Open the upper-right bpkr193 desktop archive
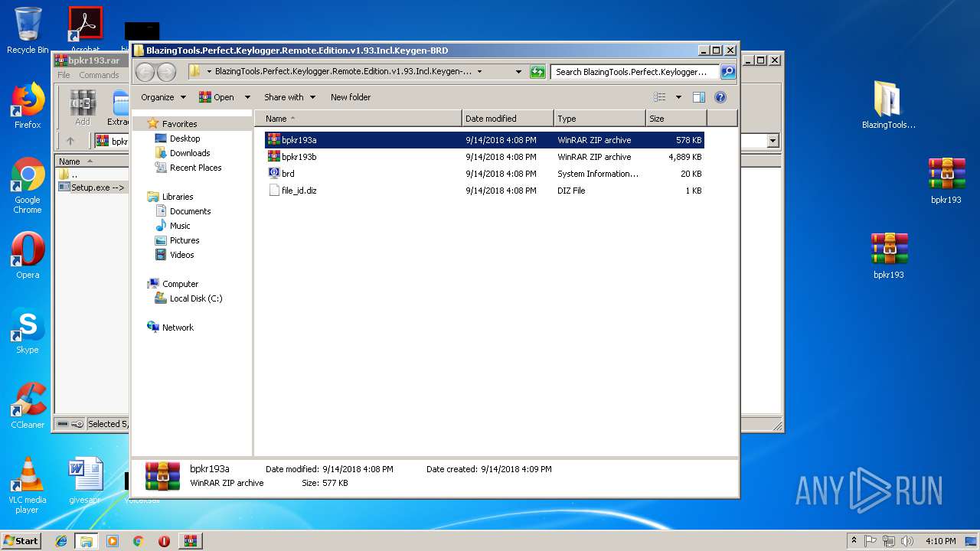The image size is (980, 551). (x=946, y=181)
